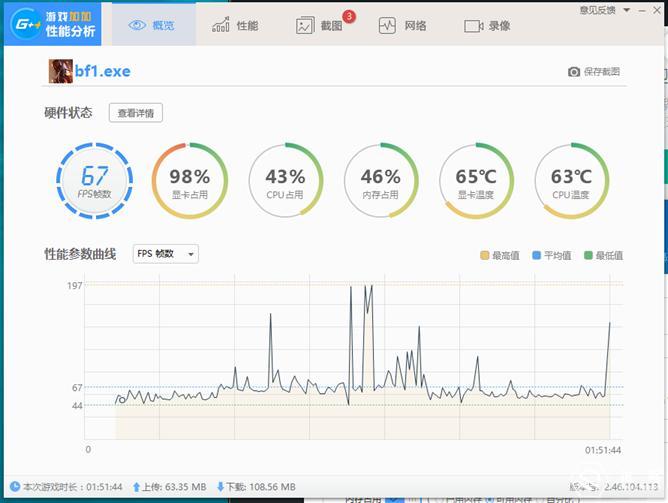The width and height of the screenshot is (668, 503).
Task: Click the 65℃ 显卡温度 gauge
Action: [x=476, y=181]
